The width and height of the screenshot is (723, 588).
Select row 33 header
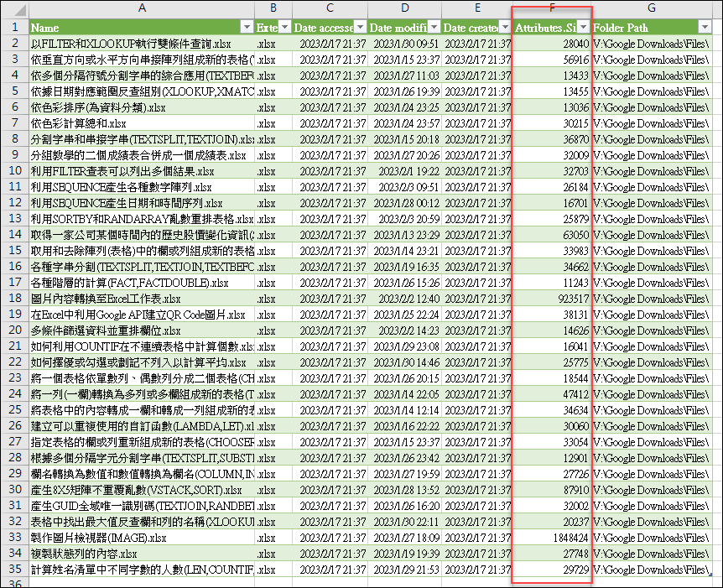point(15,538)
